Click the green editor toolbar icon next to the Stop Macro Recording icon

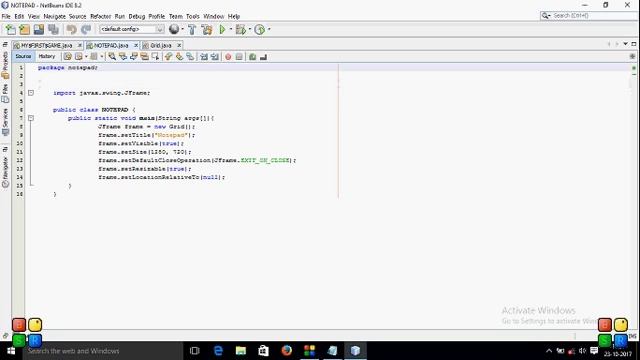[252, 57]
